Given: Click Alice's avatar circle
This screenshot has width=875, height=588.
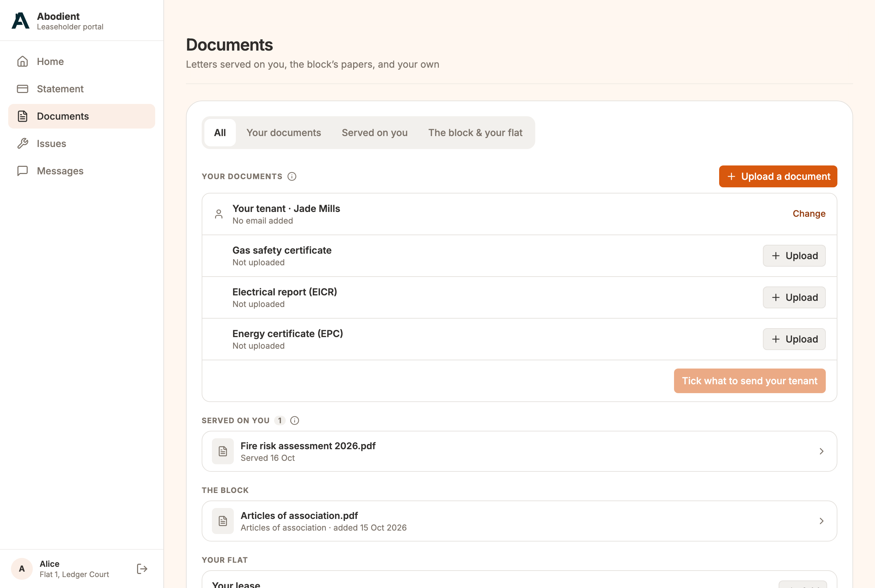Looking at the screenshot, I should [x=22, y=569].
